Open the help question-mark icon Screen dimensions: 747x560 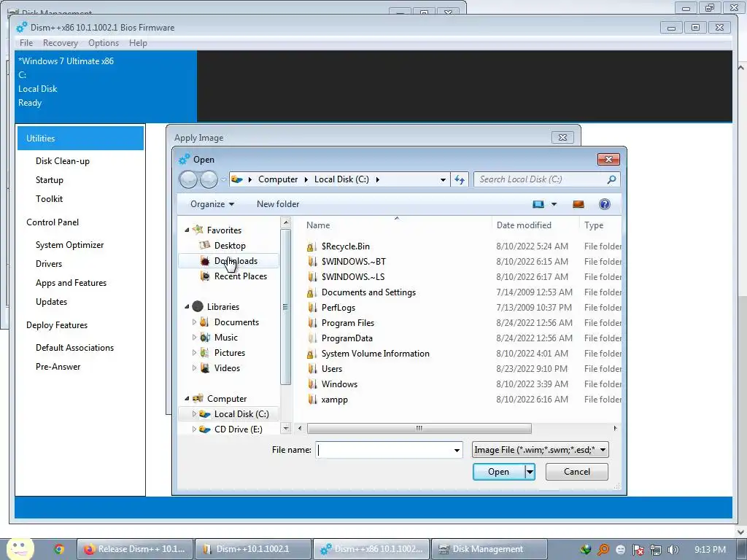pos(605,204)
